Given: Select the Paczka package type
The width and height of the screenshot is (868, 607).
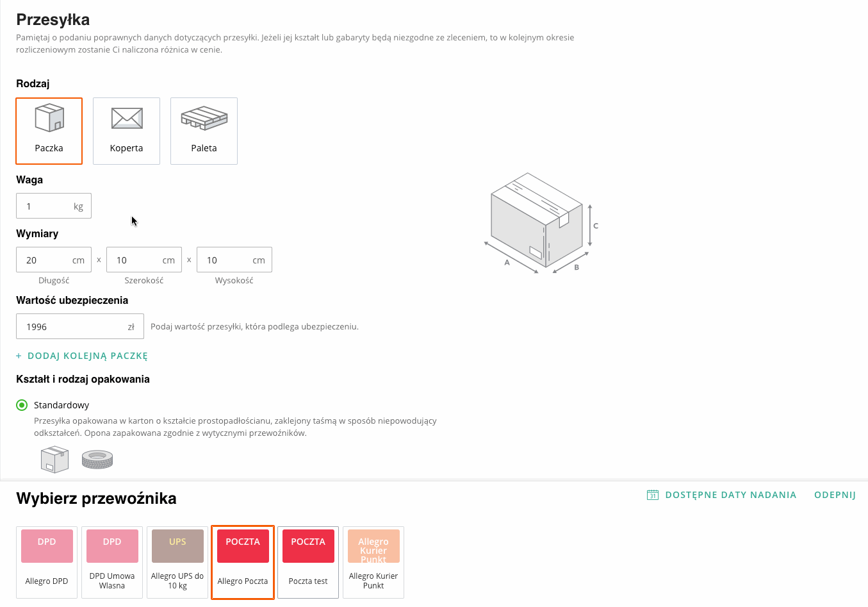Looking at the screenshot, I should pos(49,131).
